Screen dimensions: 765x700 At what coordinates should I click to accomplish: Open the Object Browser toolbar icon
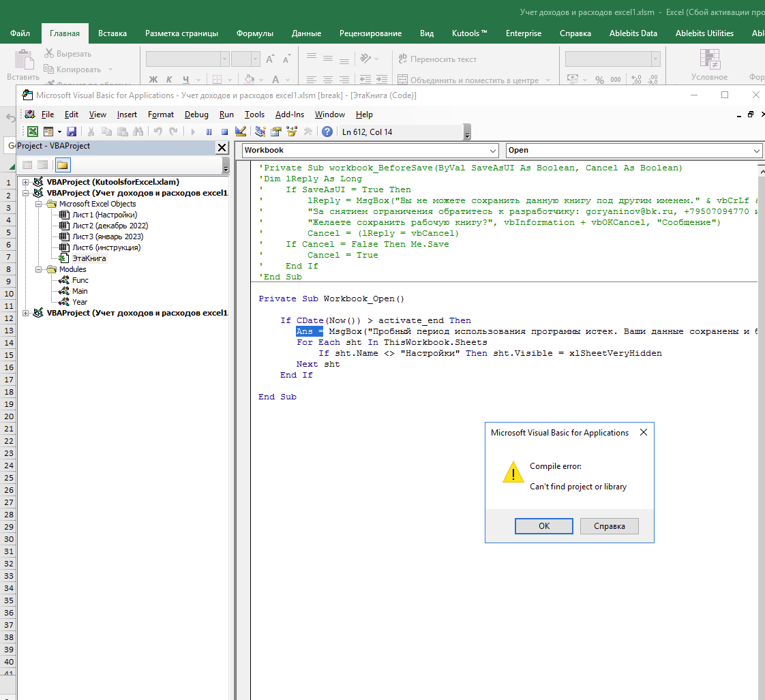[x=292, y=132]
